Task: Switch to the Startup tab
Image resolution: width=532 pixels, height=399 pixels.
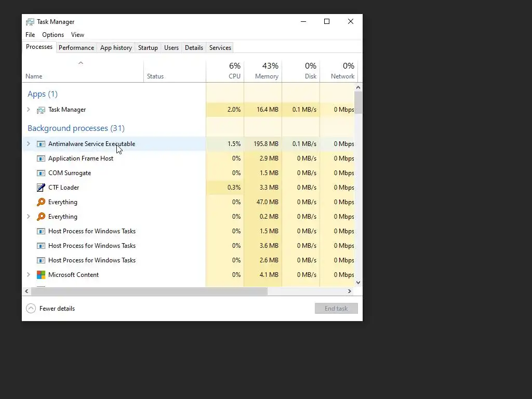Action: tap(148, 48)
